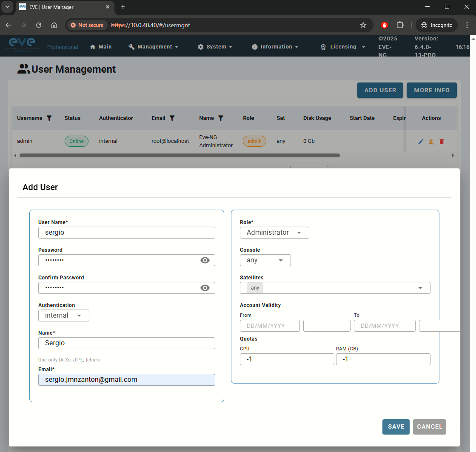Click the orange kick user icon for admin
476x452 pixels.
(431, 142)
